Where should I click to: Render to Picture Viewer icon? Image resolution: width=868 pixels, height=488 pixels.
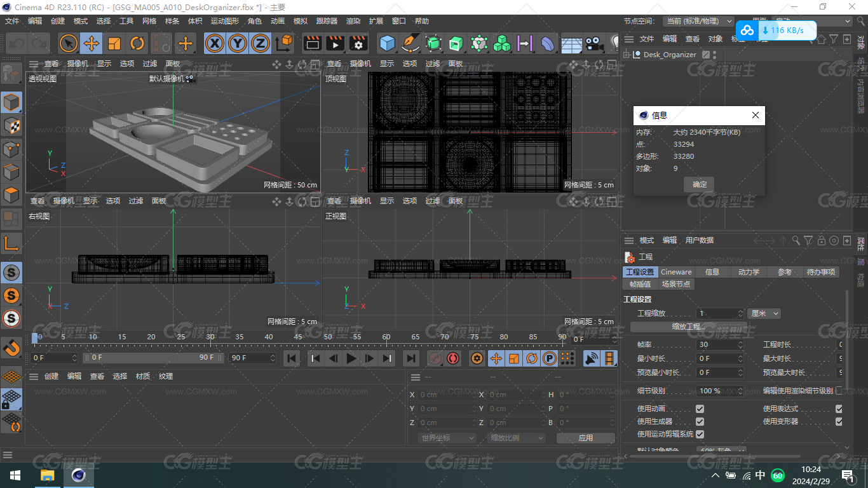(335, 43)
